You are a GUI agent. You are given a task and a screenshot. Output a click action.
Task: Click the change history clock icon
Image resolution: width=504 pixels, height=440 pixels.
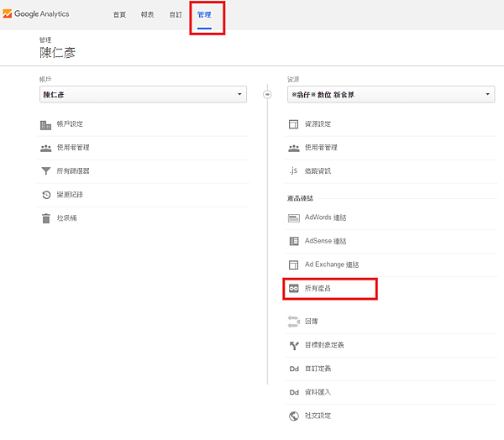[x=46, y=195]
